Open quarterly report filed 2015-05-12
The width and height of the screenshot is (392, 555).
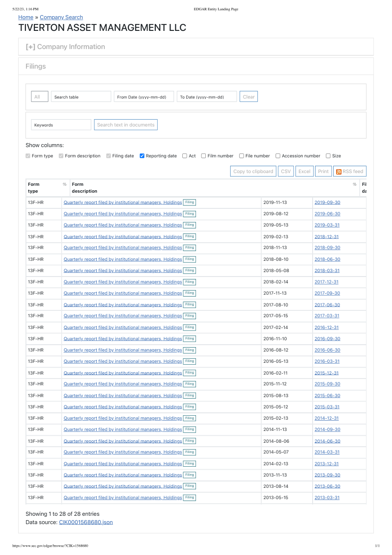point(123,407)
